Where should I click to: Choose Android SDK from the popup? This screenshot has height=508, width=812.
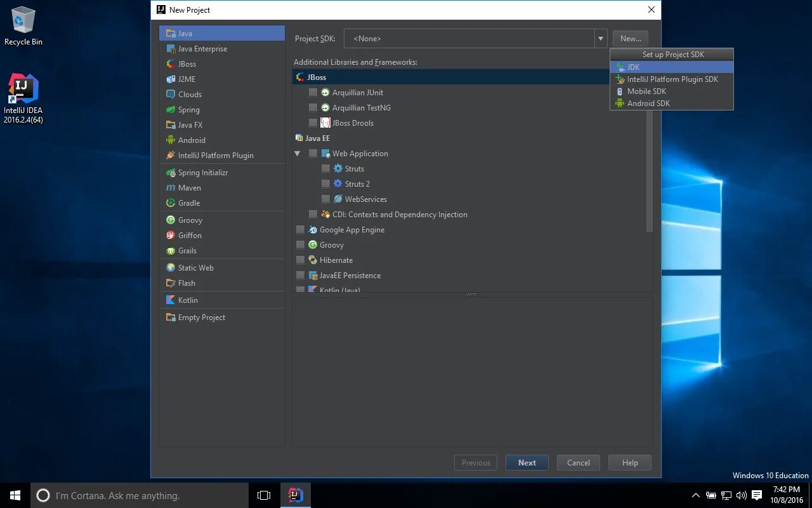672,104
